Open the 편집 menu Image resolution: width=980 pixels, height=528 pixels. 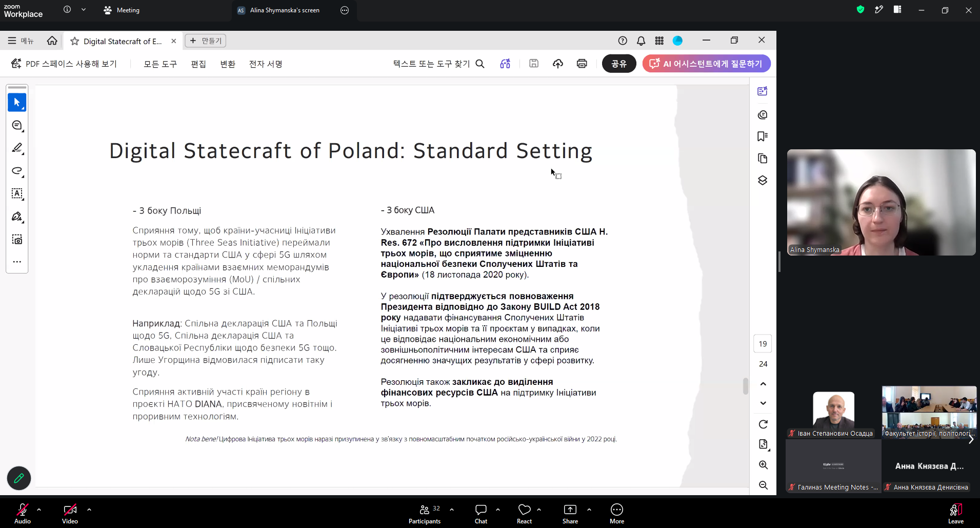click(x=198, y=64)
